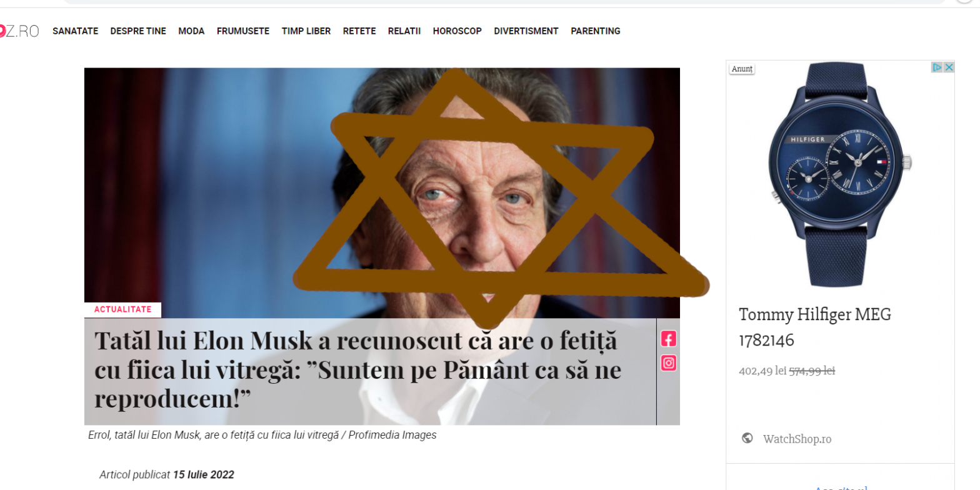Click the site logo at top left
This screenshot has width=980, height=490.
pyautogui.click(x=19, y=31)
